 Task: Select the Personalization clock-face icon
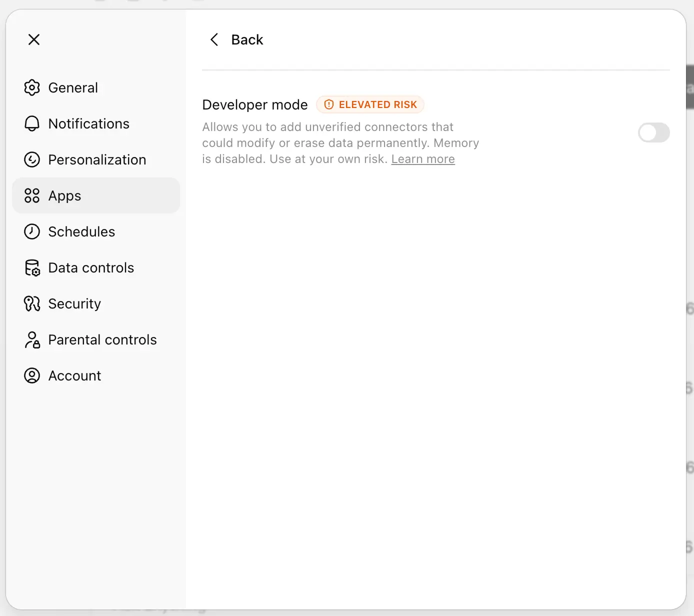[x=31, y=159]
